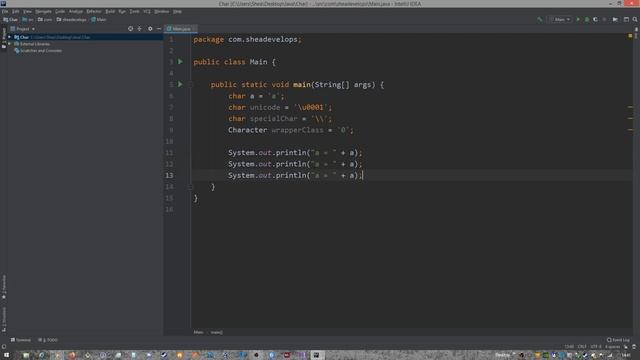Collapse the main method fold marker
The image size is (640, 360).
click(190, 84)
